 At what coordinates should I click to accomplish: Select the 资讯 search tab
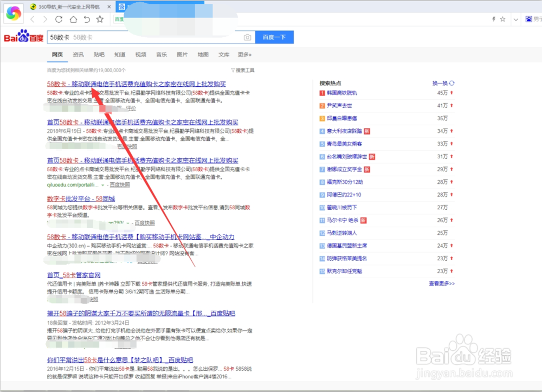pos(78,55)
